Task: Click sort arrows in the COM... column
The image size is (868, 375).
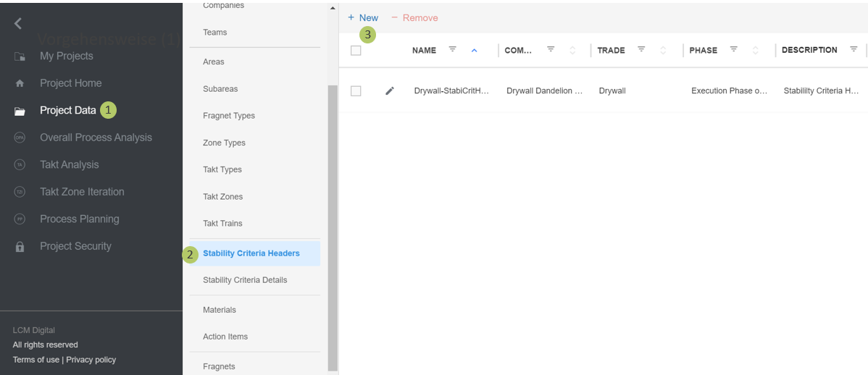Action: (572, 51)
